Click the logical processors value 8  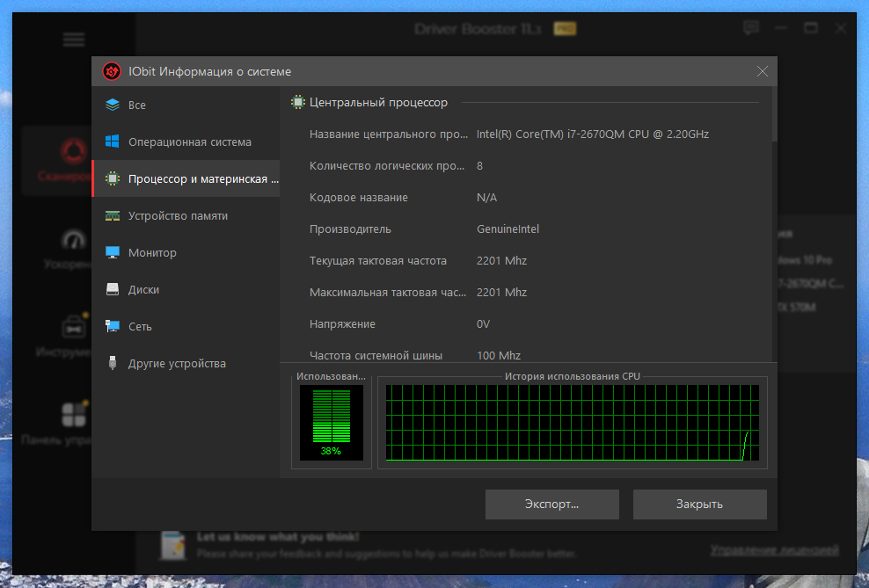(479, 165)
